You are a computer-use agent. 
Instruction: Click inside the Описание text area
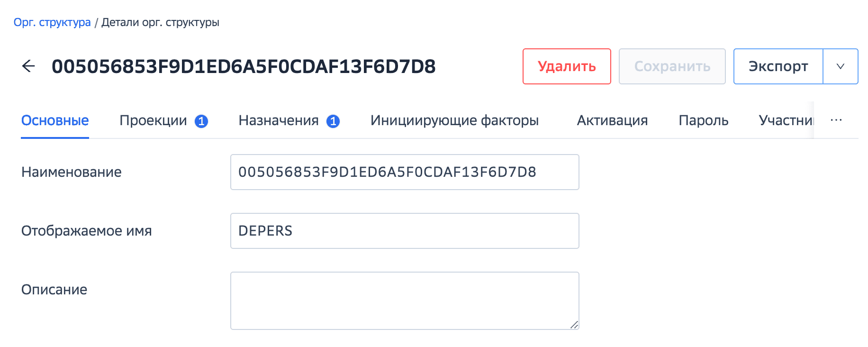point(405,301)
